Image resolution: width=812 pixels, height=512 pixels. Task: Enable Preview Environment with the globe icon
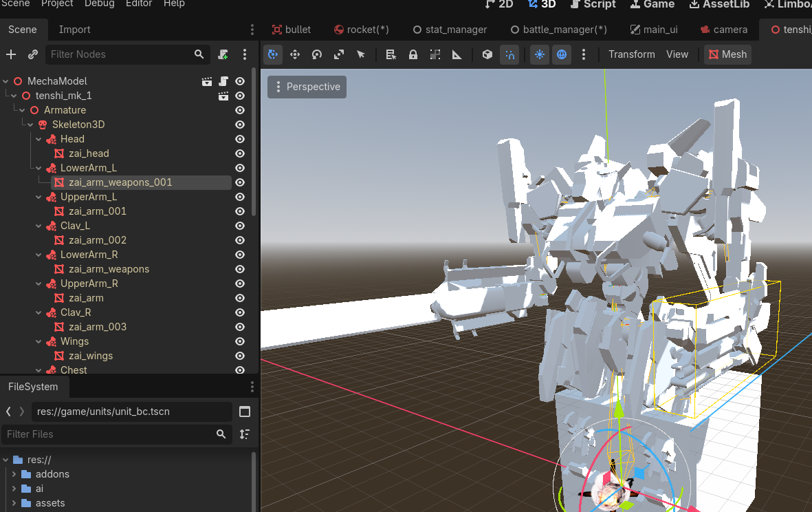[562, 54]
